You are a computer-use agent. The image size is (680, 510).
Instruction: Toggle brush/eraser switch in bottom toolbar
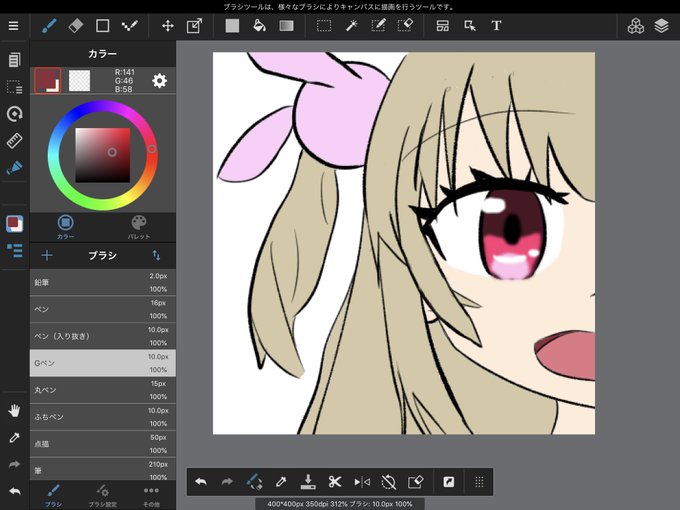click(254, 482)
